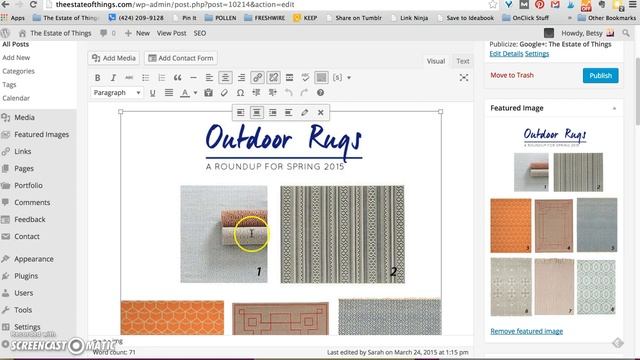Insert a numbered list
Viewport: 640px width, 360px height.
[x=161, y=78]
